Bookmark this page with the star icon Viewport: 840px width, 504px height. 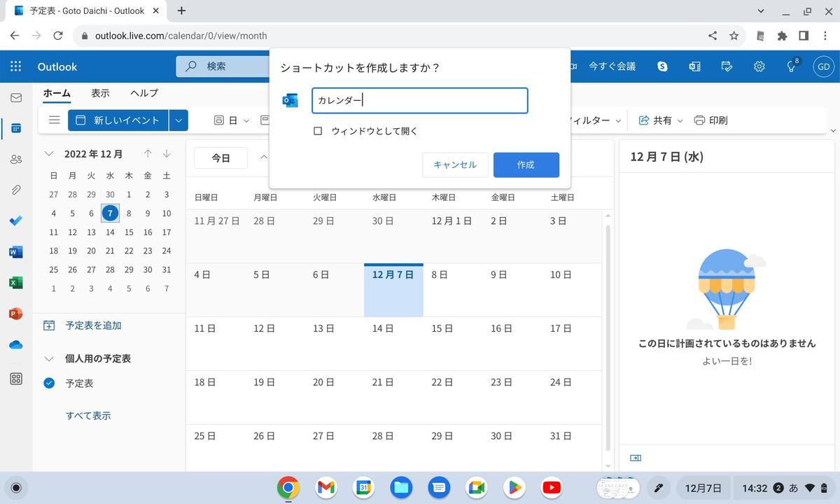(734, 36)
